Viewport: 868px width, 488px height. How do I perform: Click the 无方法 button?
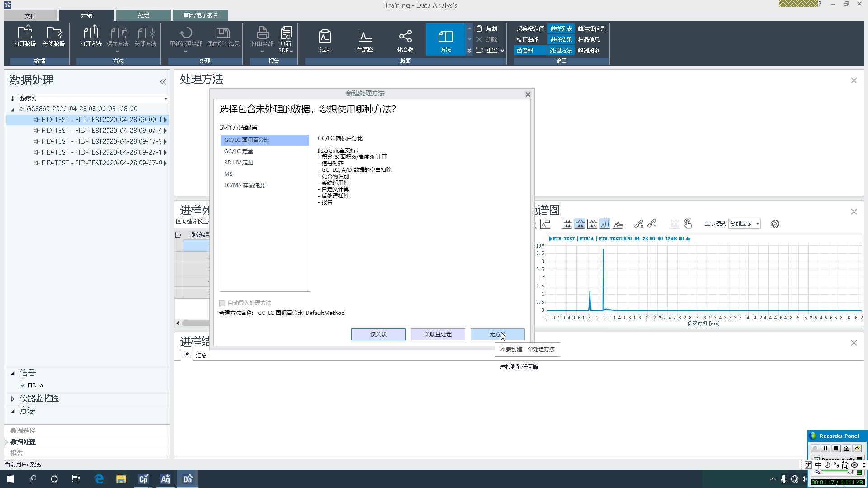[x=497, y=334]
